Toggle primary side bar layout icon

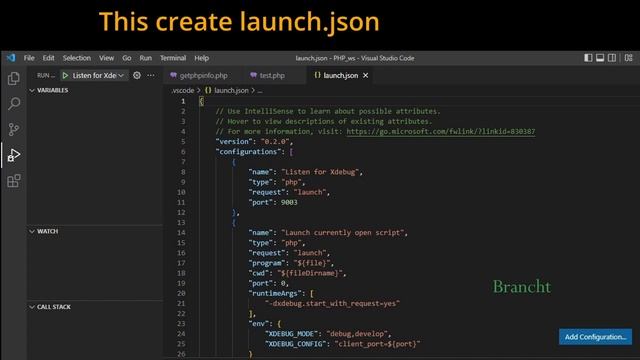pos(588,58)
